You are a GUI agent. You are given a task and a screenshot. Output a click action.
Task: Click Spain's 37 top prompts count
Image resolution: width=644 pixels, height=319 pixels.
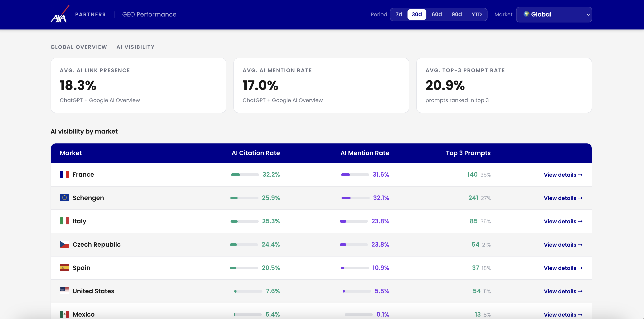pos(475,268)
